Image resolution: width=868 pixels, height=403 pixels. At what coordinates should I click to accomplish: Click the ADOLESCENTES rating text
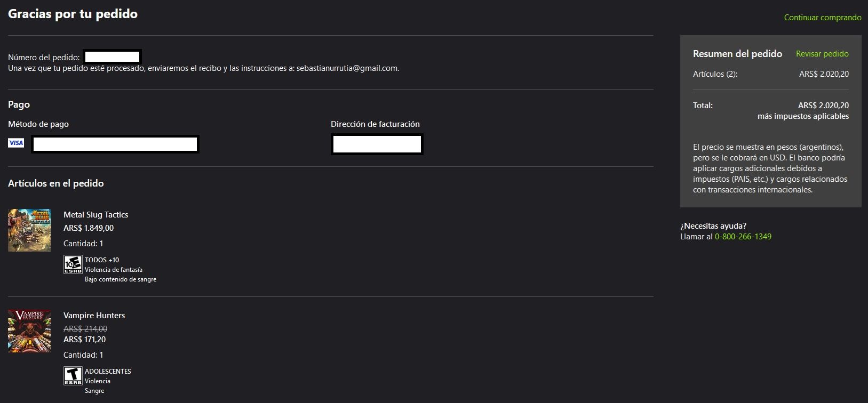(108, 372)
